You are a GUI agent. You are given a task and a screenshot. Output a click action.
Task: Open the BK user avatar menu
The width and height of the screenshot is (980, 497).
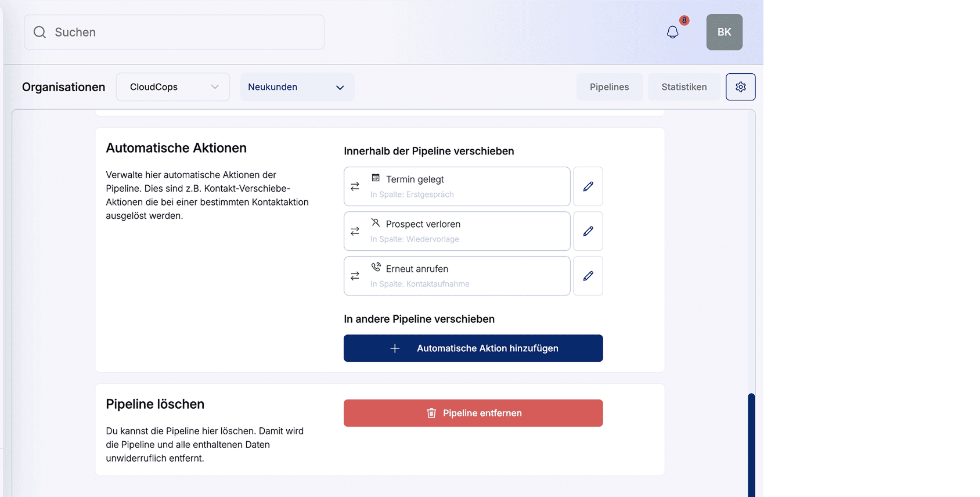click(724, 33)
